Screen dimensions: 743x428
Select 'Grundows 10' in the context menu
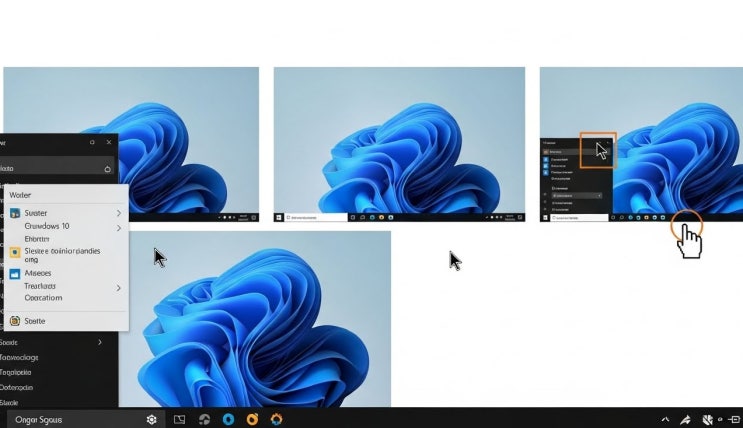point(65,226)
